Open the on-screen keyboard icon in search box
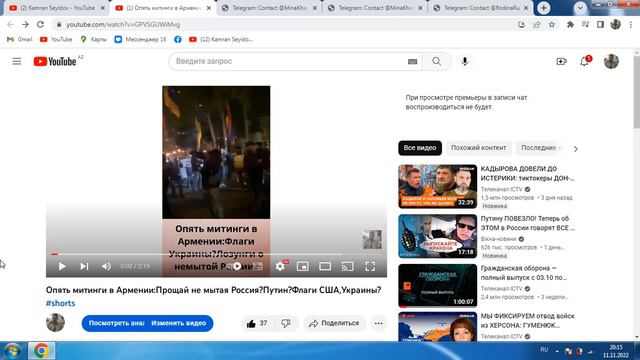This screenshot has height=360, width=640. [x=412, y=62]
